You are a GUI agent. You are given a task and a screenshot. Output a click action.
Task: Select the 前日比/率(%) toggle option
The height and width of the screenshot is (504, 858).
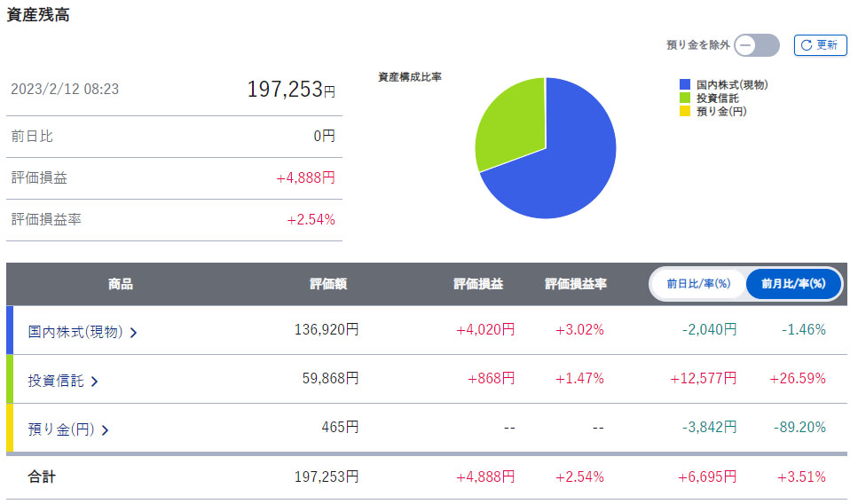tap(697, 284)
